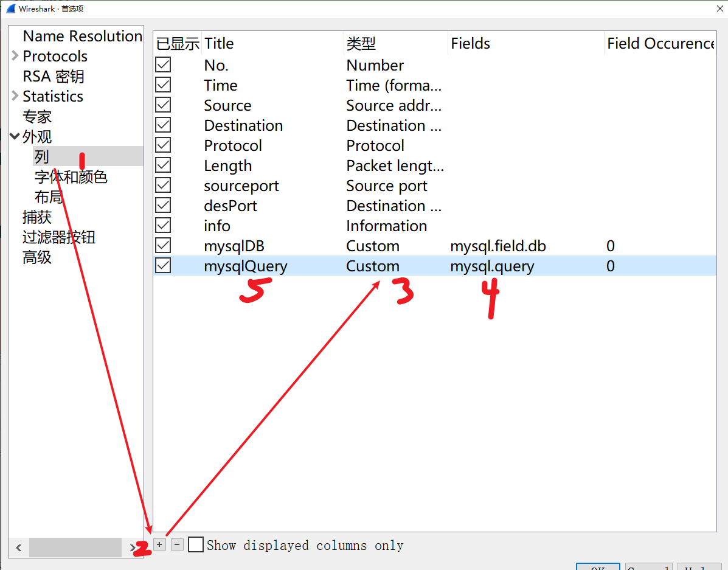Add a new column using the plus icon
The height and width of the screenshot is (570, 728).
pyautogui.click(x=159, y=544)
